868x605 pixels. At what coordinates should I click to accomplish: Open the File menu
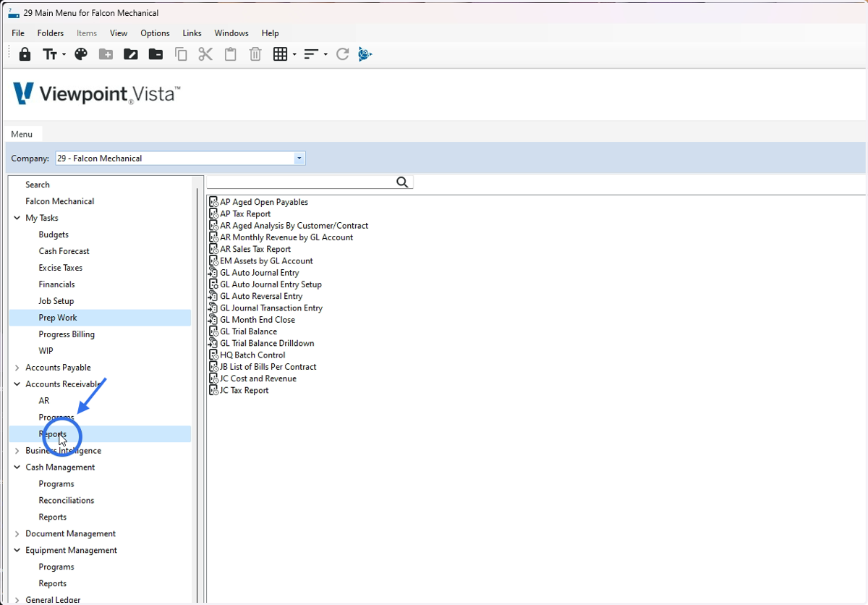pyautogui.click(x=18, y=33)
